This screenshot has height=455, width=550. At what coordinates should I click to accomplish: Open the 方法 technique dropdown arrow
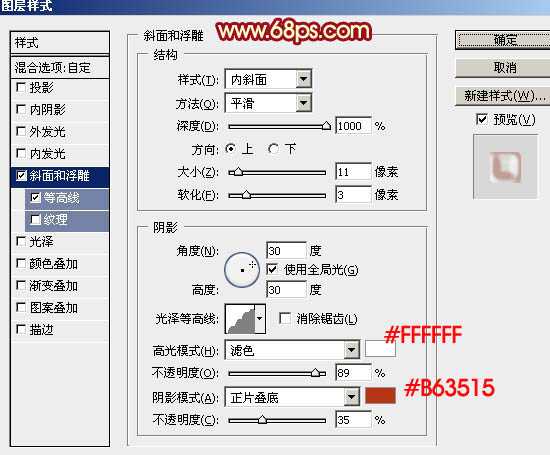(x=303, y=103)
